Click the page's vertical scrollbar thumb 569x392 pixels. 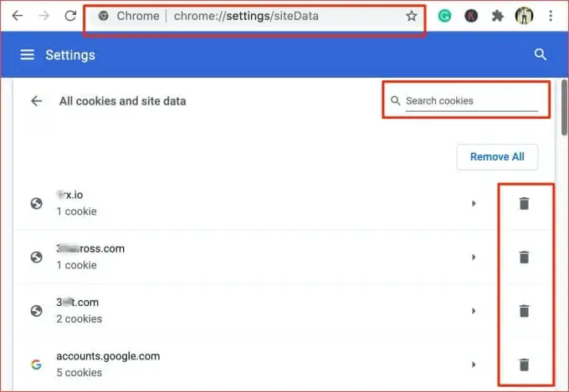564,107
